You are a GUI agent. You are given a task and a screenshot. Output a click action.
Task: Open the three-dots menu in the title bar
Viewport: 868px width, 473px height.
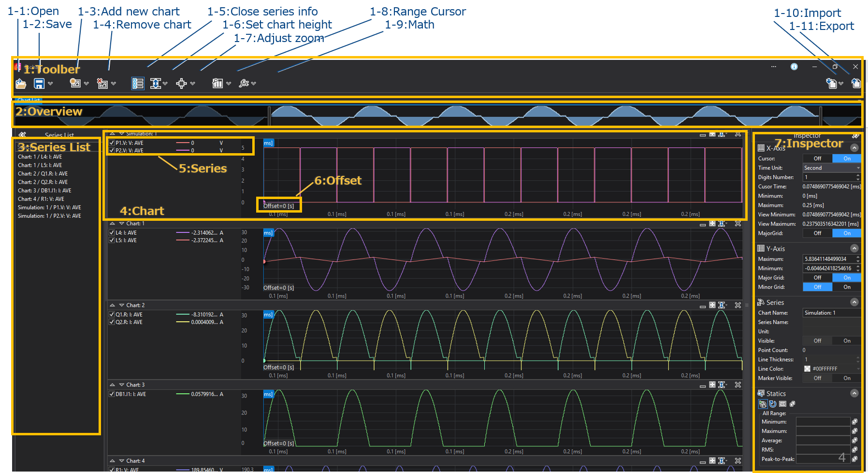coord(774,67)
